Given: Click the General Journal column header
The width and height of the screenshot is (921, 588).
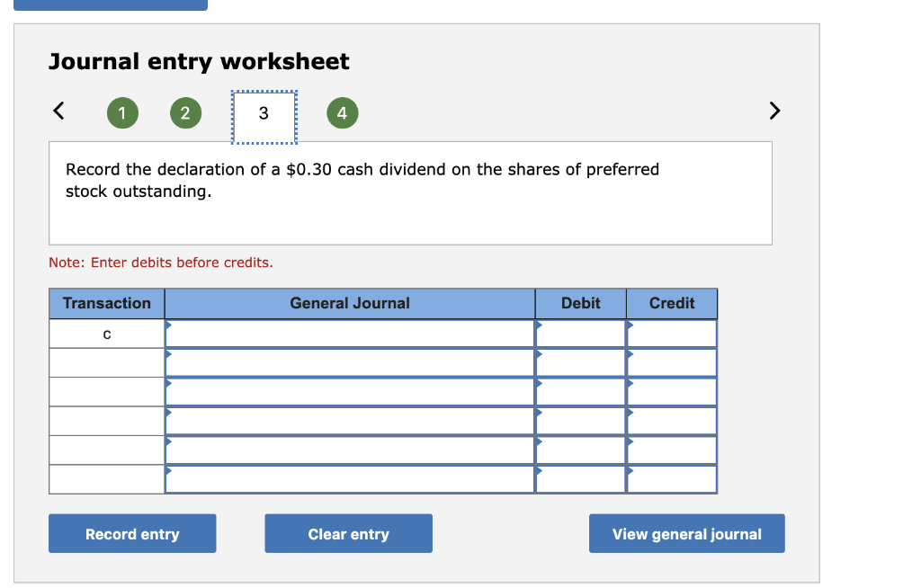Looking at the screenshot, I should [x=350, y=303].
